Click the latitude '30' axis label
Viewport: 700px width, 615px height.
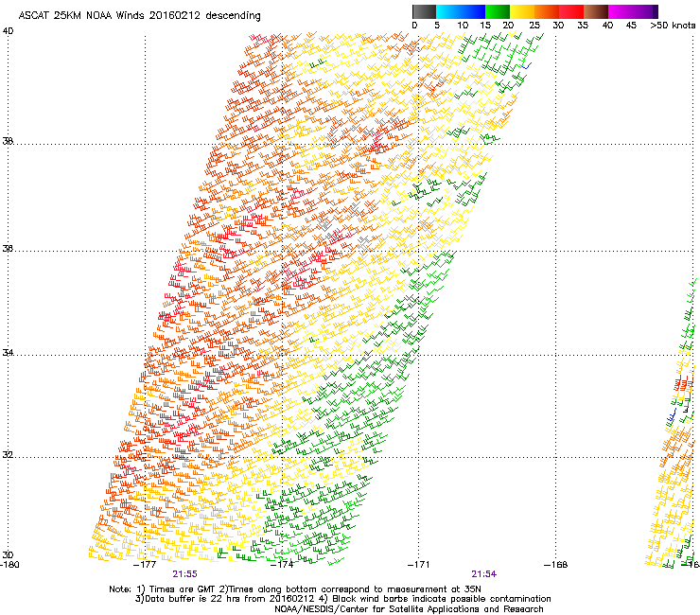[x=8, y=554]
